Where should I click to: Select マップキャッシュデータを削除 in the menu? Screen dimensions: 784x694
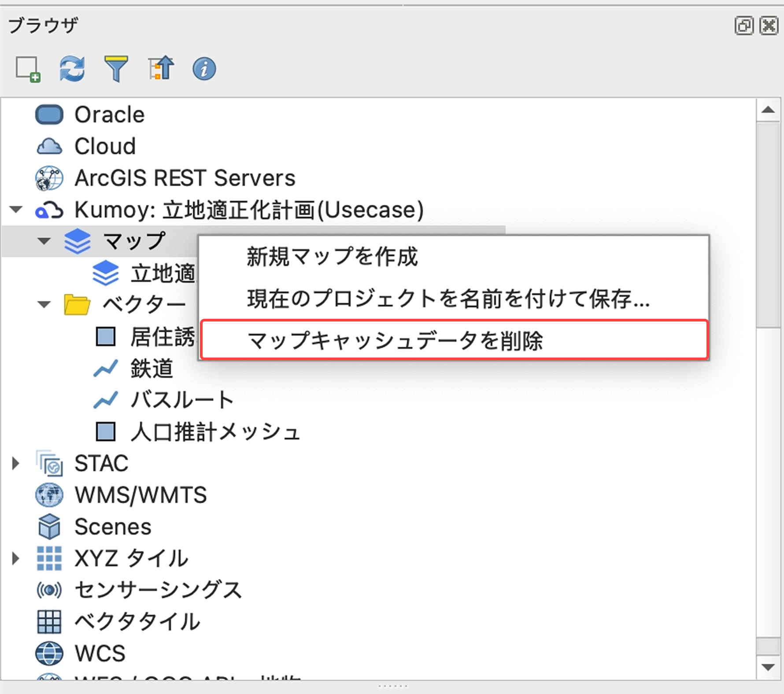coord(396,340)
